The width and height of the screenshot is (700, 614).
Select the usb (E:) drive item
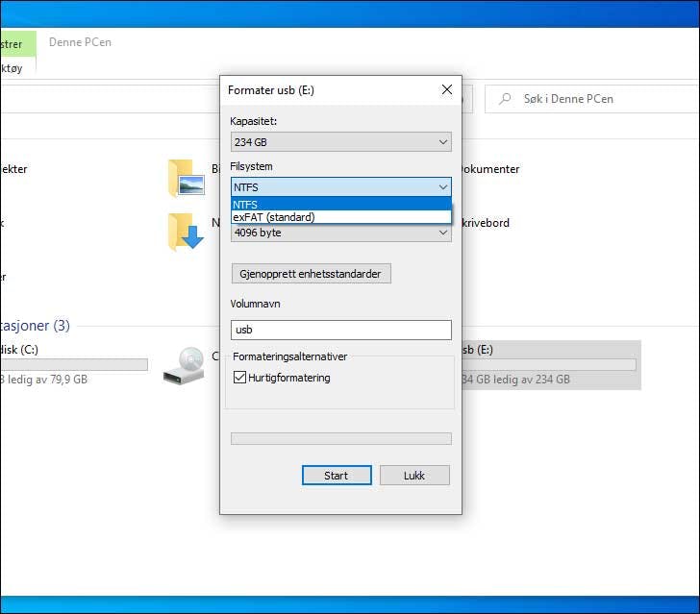pyautogui.click(x=548, y=365)
